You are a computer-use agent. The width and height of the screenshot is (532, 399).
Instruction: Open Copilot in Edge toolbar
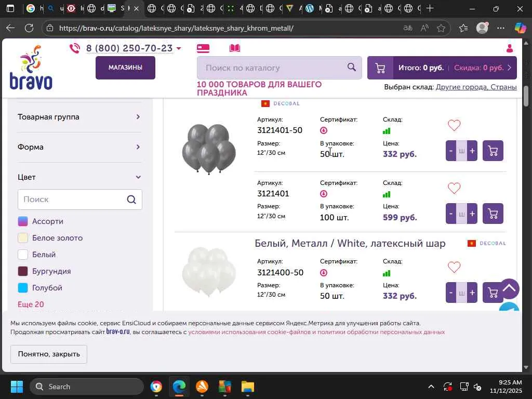(x=520, y=28)
